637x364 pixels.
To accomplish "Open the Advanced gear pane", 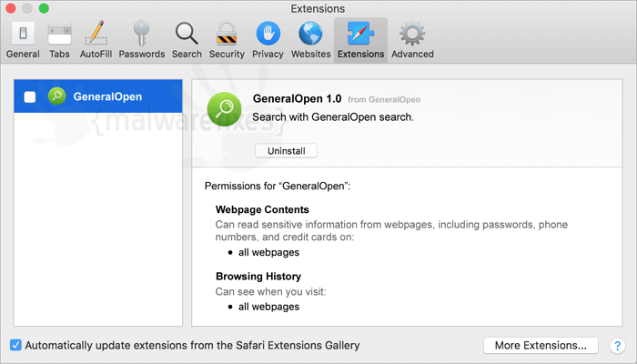I will point(412,40).
